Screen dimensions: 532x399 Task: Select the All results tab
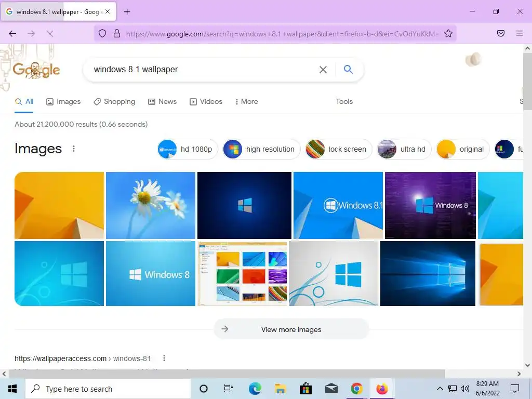coord(24,101)
